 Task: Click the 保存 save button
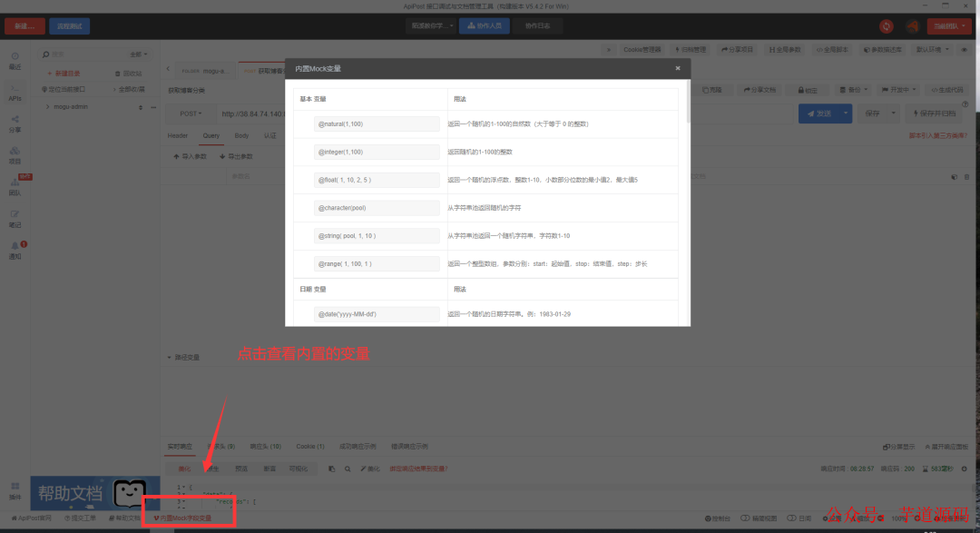[x=873, y=114]
